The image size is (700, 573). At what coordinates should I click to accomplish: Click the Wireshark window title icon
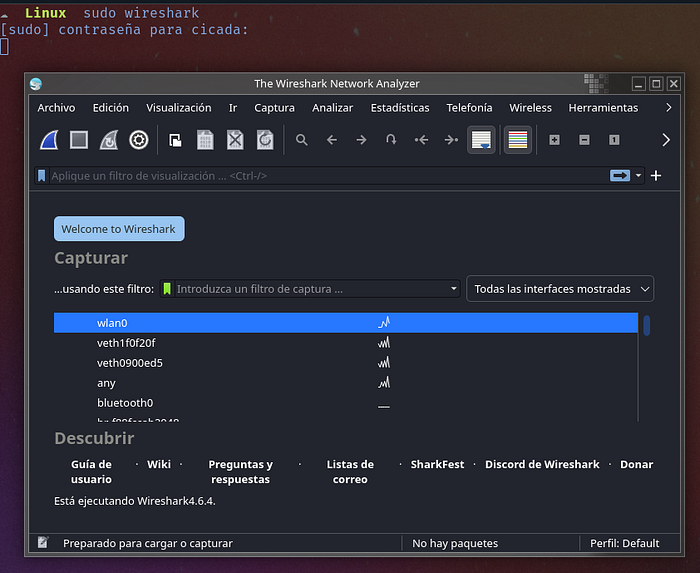[x=36, y=84]
